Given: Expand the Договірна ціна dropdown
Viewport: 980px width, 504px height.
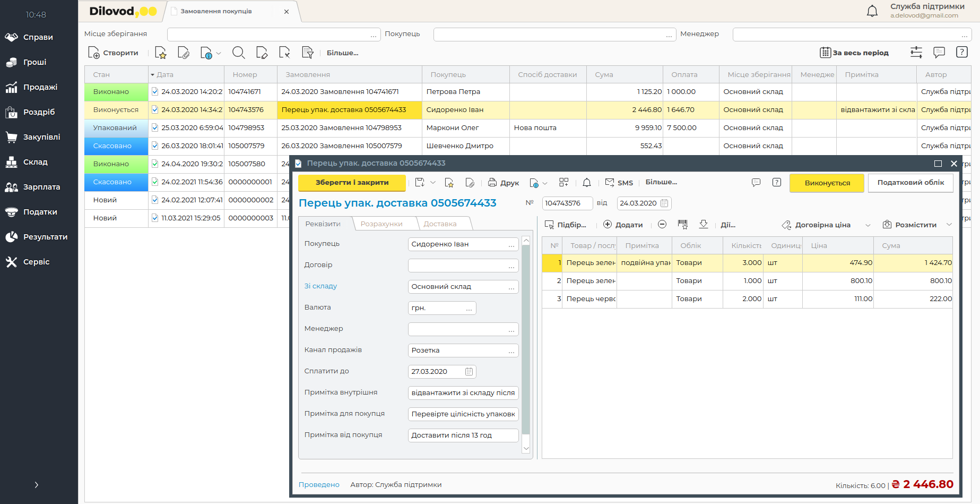Looking at the screenshot, I should 868,225.
